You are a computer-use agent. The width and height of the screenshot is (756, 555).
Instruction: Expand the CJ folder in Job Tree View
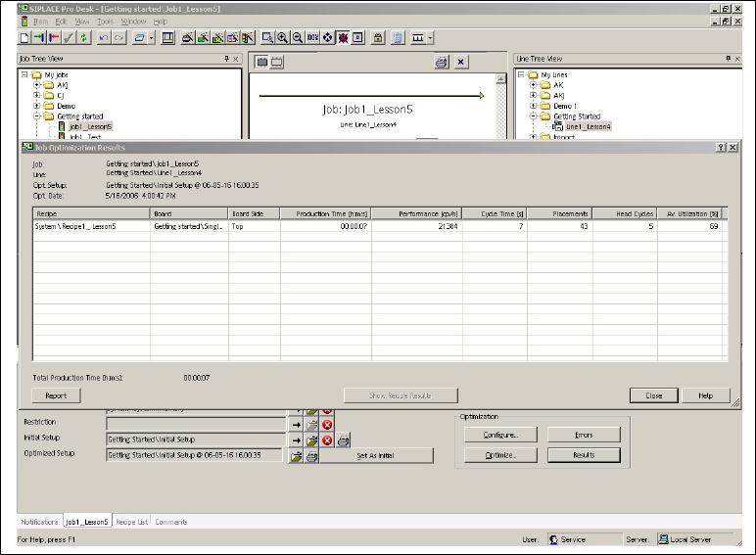point(36,95)
